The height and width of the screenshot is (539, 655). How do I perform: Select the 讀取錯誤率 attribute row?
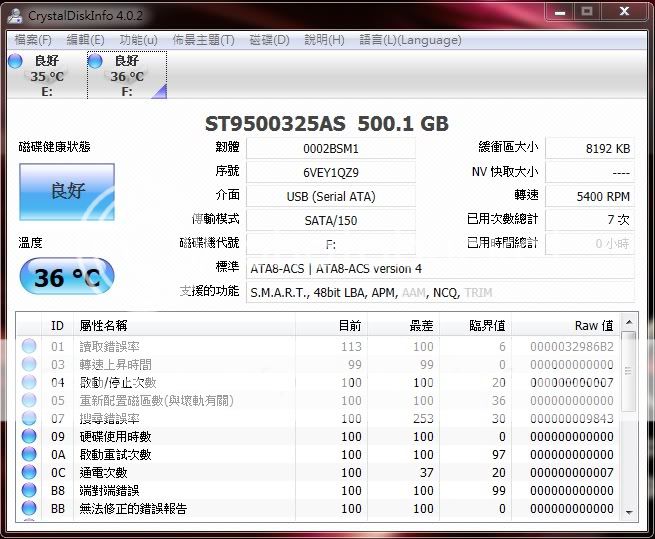pyautogui.click(x=318, y=346)
